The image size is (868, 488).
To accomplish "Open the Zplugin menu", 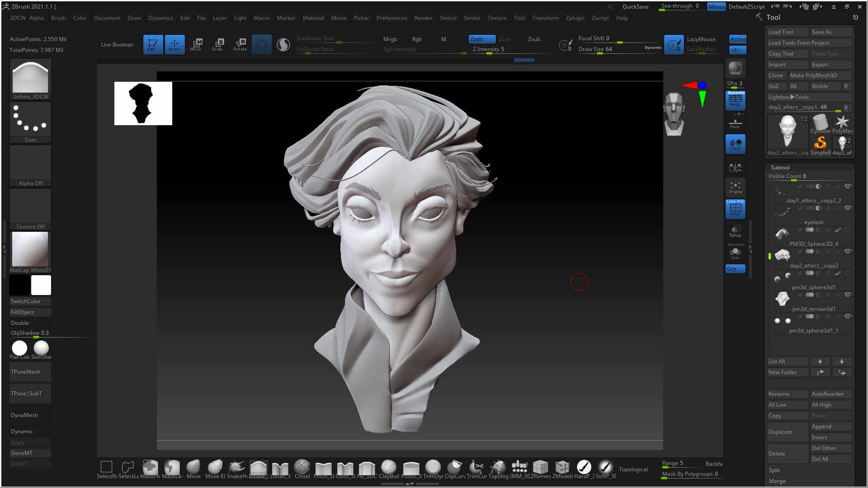I will tap(575, 18).
